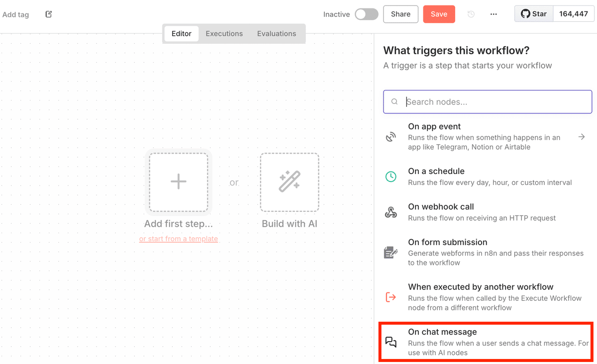Click the plus icon to add first step

pyautogui.click(x=179, y=182)
